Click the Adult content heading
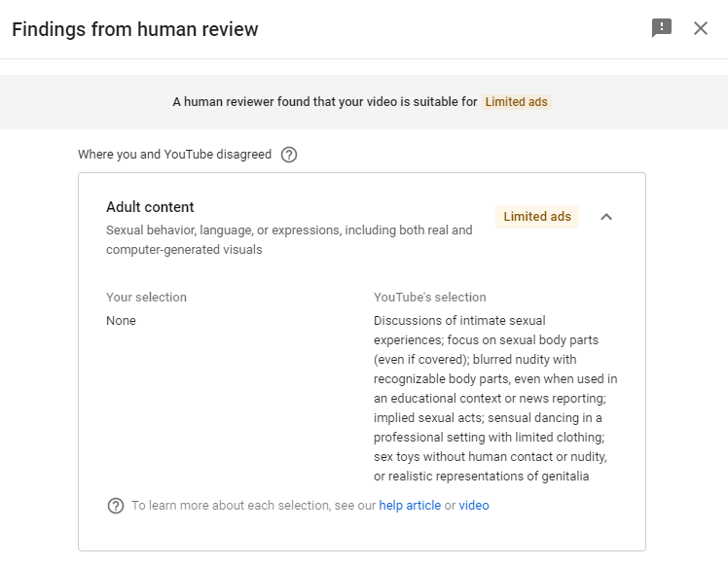This screenshot has width=728, height=567. [150, 207]
